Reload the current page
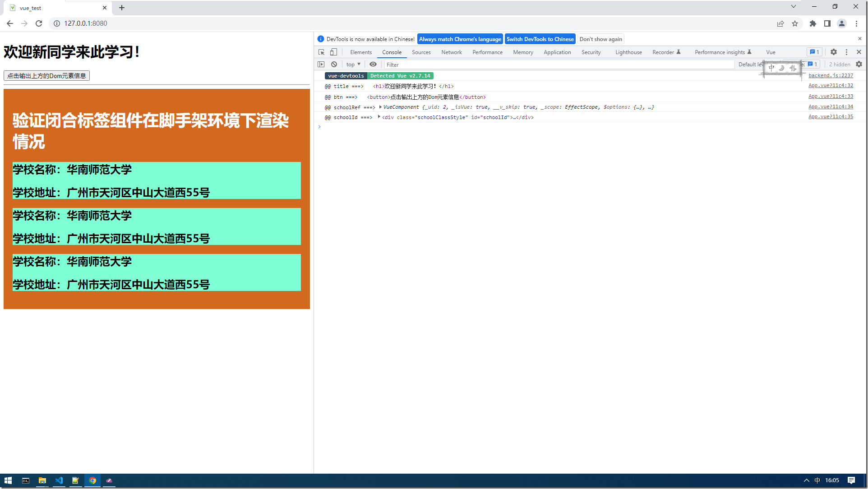The width and height of the screenshot is (868, 489). [39, 23]
